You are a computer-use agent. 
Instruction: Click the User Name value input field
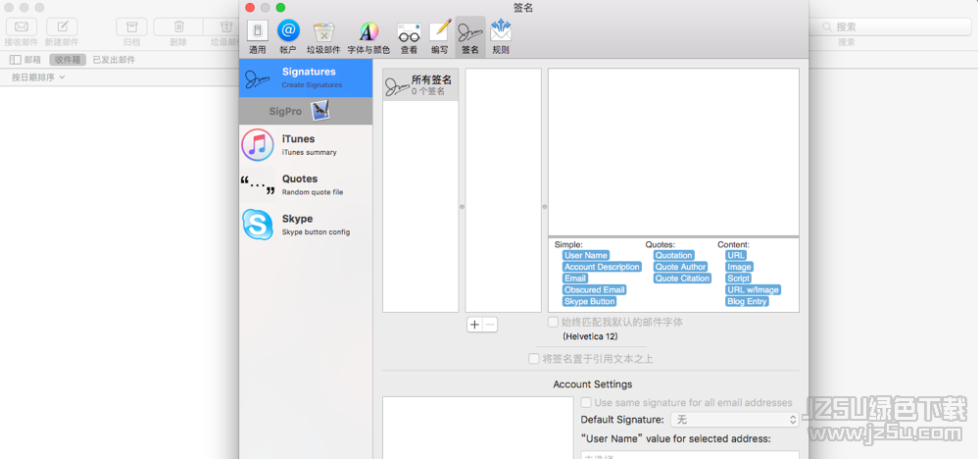[x=690, y=455]
